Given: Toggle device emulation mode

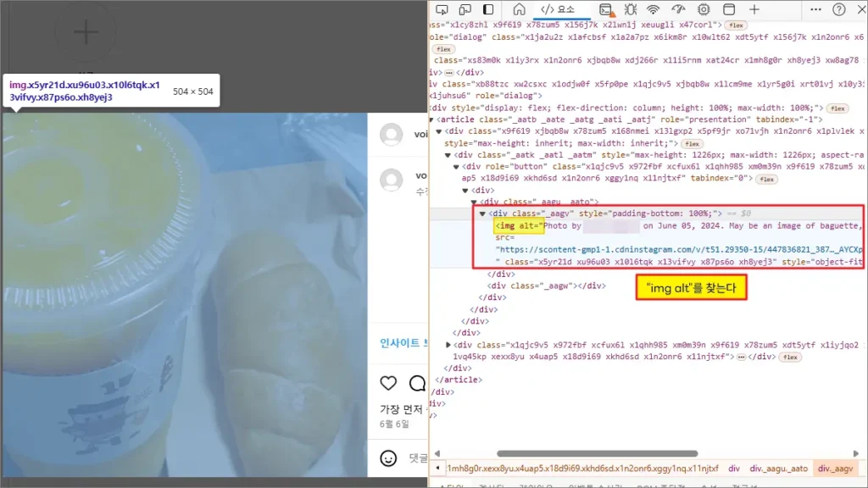Looking at the screenshot, I should 465,9.
